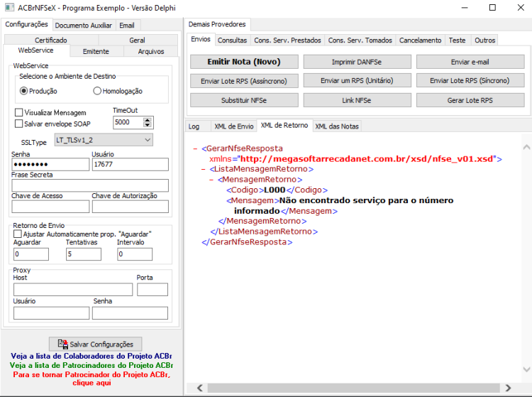
Task: Click the Tentativas value field
Action: pos(84,254)
